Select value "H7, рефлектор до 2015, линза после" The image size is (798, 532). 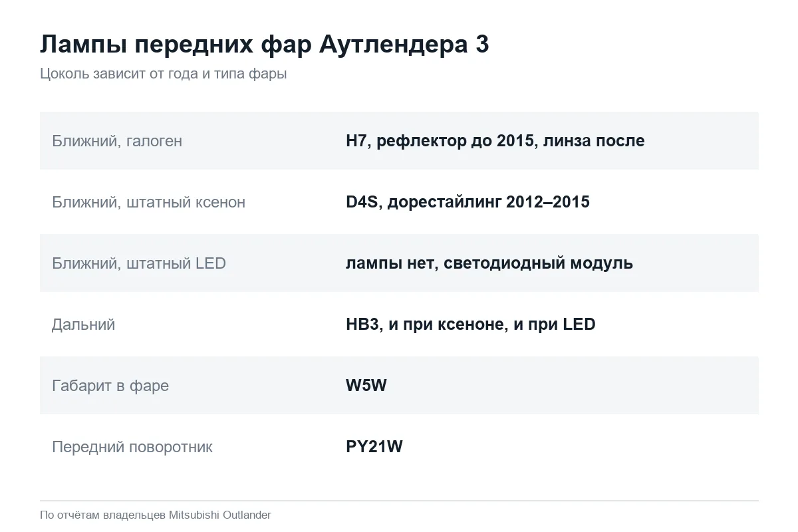[495, 141]
